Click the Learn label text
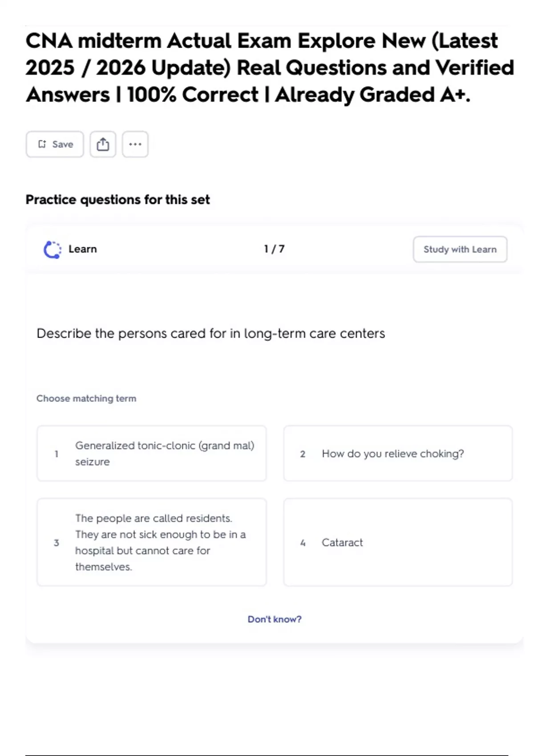Viewport: 534px width, 756px height. click(x=82, y=249)
